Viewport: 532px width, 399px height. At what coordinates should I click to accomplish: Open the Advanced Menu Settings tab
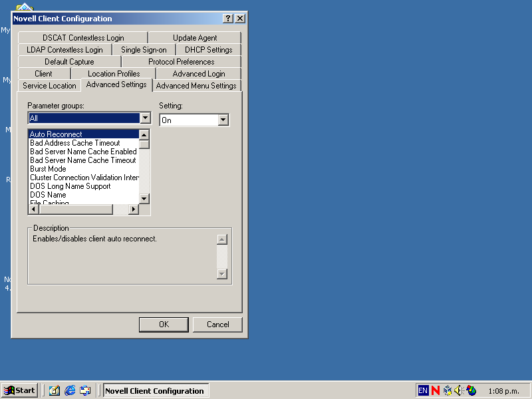pyautogui.click(x=196, y=86)
